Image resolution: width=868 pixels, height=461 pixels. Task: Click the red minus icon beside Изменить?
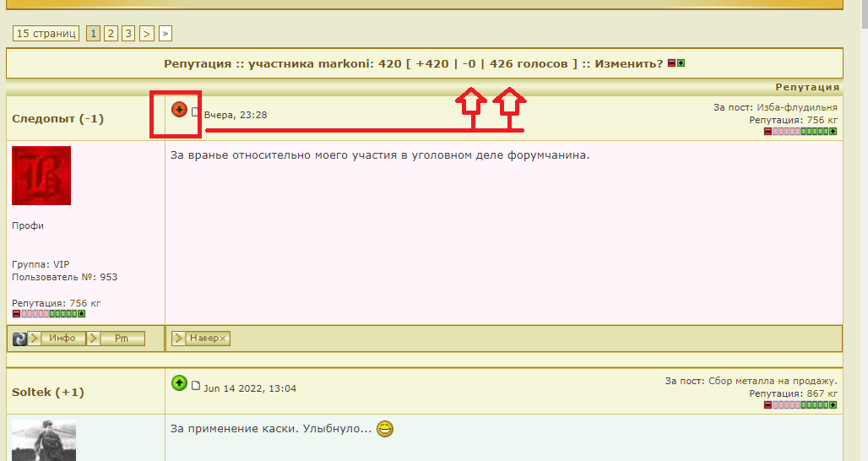click(x=671, y=63)
